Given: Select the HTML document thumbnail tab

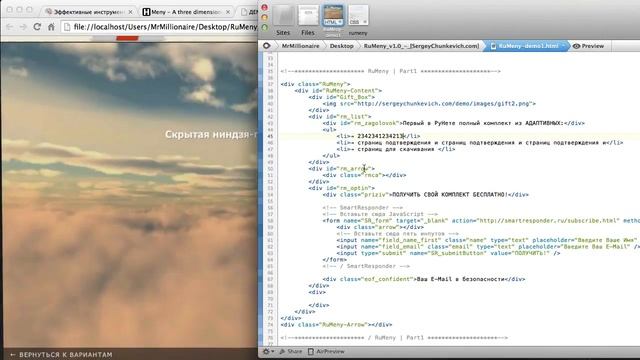Looking at the screenshot, I should click(333, 16).
